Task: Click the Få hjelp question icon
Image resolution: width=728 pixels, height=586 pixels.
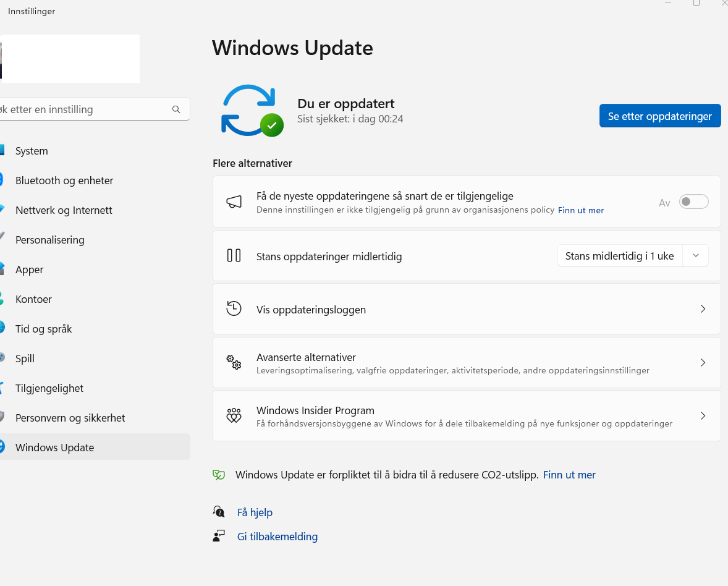Action: click(219, 512)
